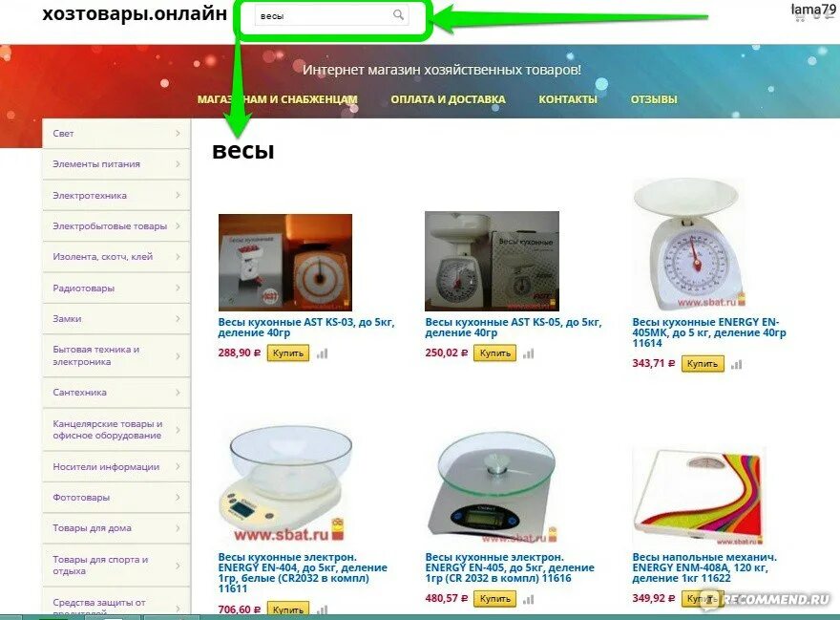
Task: Click compare bars icon next to AST KS-05 price
Action: point(529,354)
